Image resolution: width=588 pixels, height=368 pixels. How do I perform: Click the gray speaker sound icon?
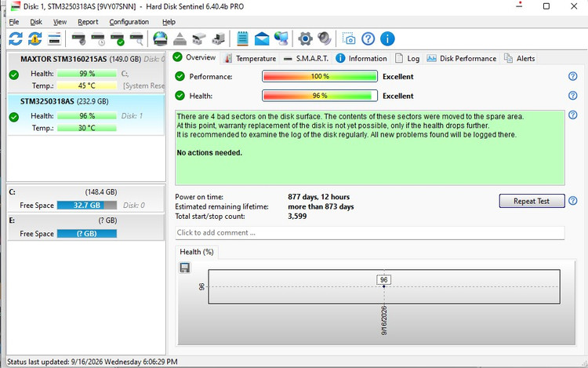pyautogui.click(x=325, y=38)
